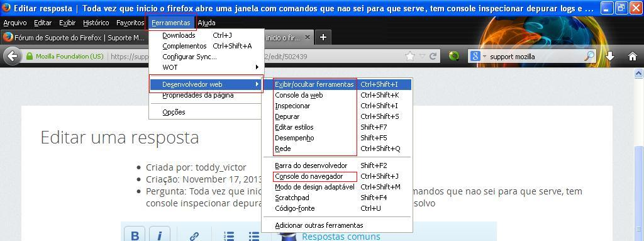Click the Google search engine icon
This screenshot has height=241, width=644.
pyautogui.click(x=475, y=57)
